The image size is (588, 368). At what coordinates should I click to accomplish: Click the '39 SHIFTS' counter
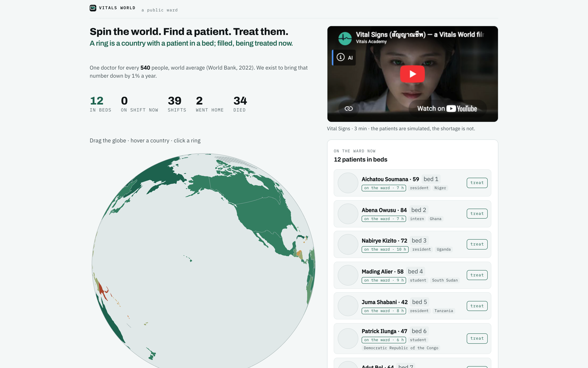(x=177, y=104)
